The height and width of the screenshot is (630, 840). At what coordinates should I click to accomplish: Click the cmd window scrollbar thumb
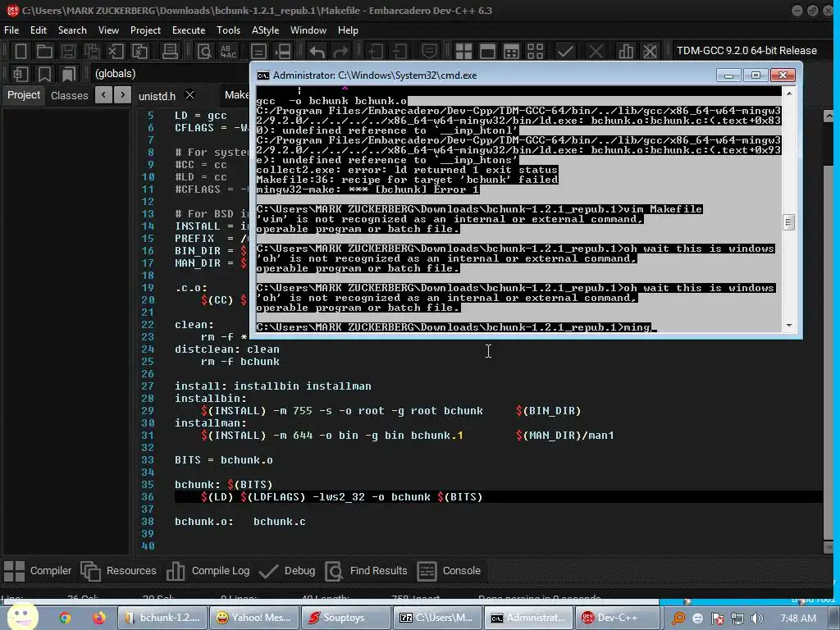click(788, 221)
